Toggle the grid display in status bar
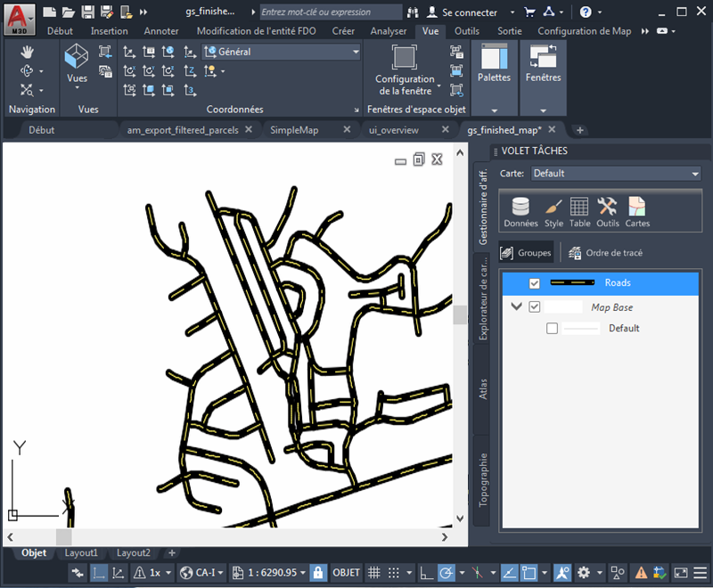The image size is (713, 588). (x=373, y=573)
